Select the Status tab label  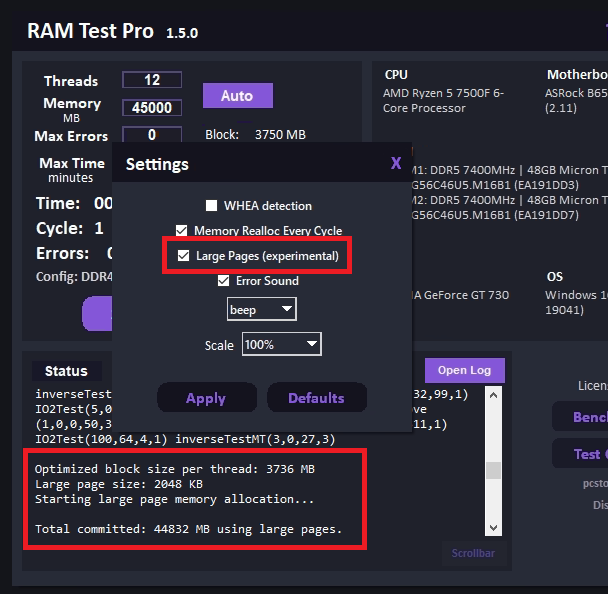point(66,371)
